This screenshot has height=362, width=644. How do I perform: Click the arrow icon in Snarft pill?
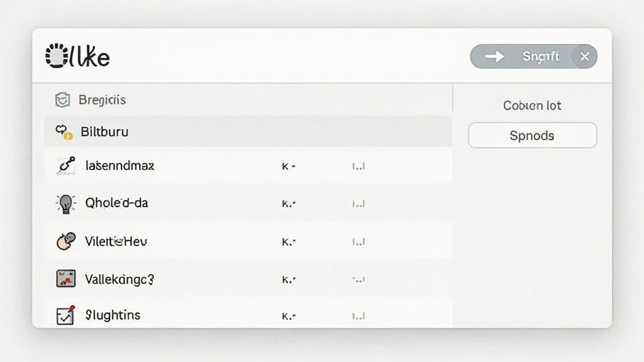pos(494,56)
